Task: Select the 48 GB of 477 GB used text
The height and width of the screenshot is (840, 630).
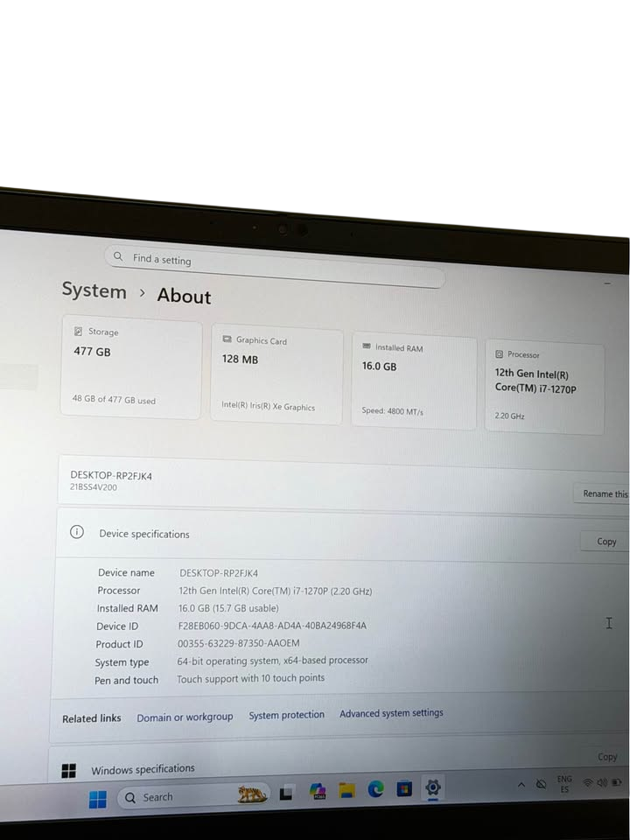Action: pyautogui.click(x=114, y=400)
